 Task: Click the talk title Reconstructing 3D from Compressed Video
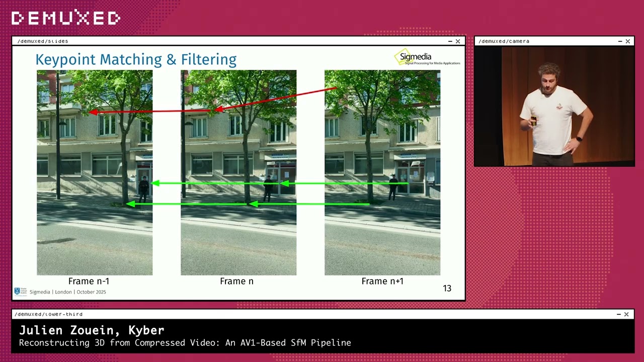click(x=185, y=343)
